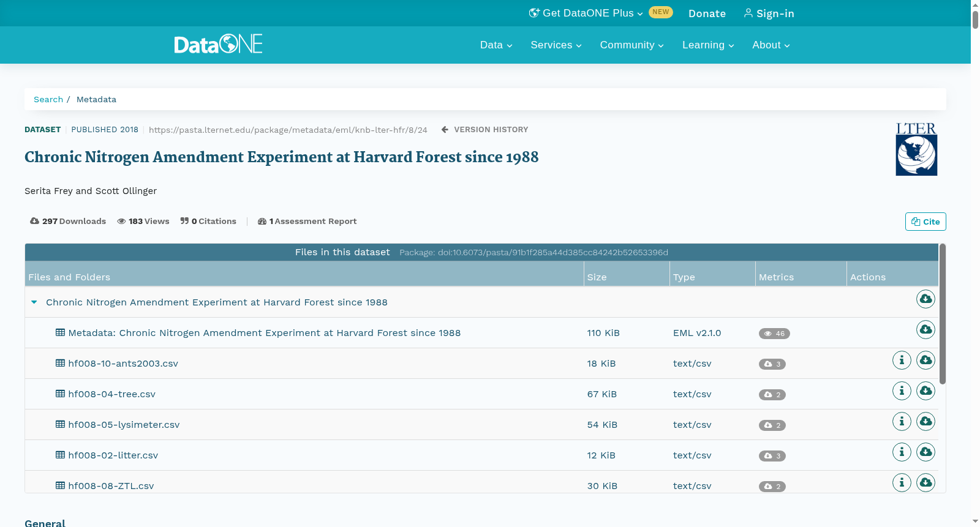This screenshot has width=980, height=527.
Task: Click table icon beside Metadata file row
Action: click(x=60, y=332)
